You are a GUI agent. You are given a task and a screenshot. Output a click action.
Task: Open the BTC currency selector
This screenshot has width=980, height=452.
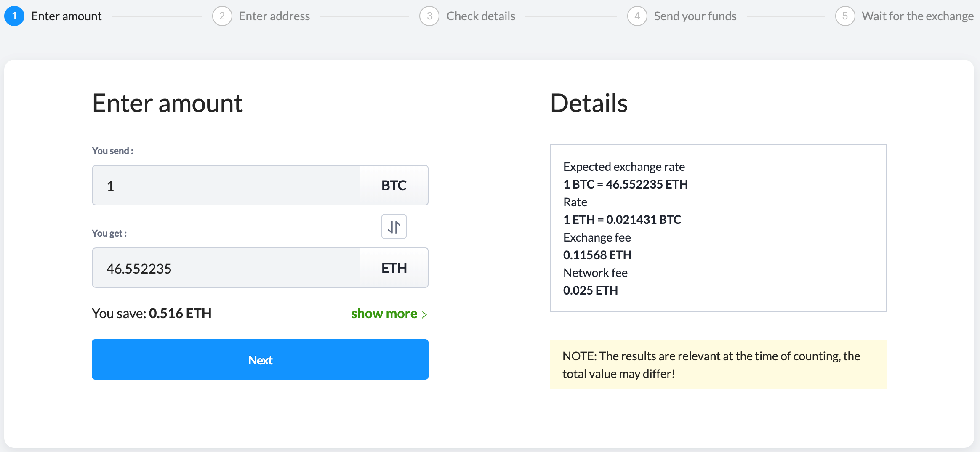pos(394,186)
